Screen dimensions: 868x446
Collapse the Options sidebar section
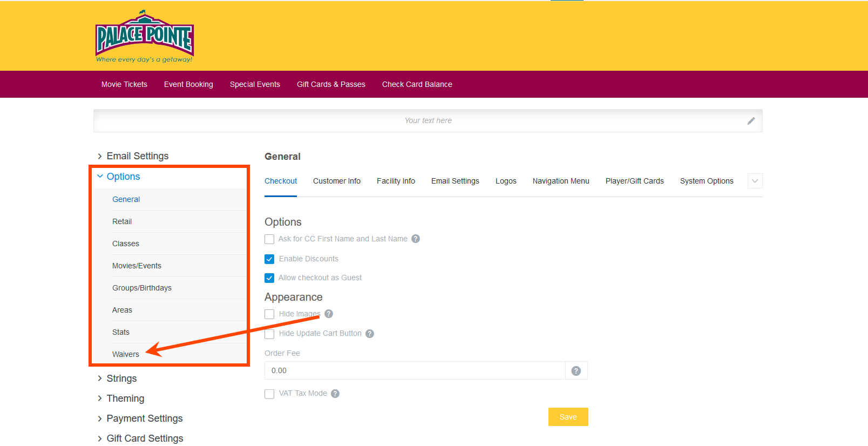[x=123, y=177]
